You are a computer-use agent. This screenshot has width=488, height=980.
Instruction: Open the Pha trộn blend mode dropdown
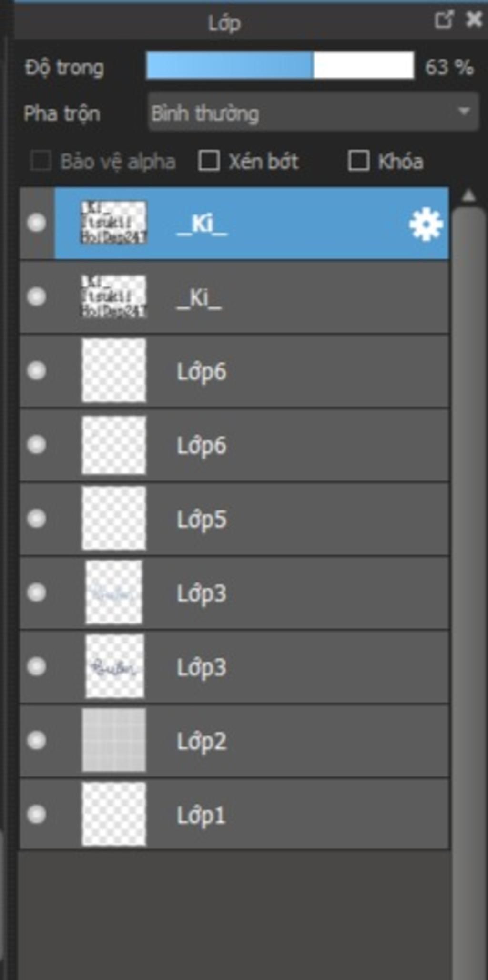pyautogui.click(x=313, y=112)
